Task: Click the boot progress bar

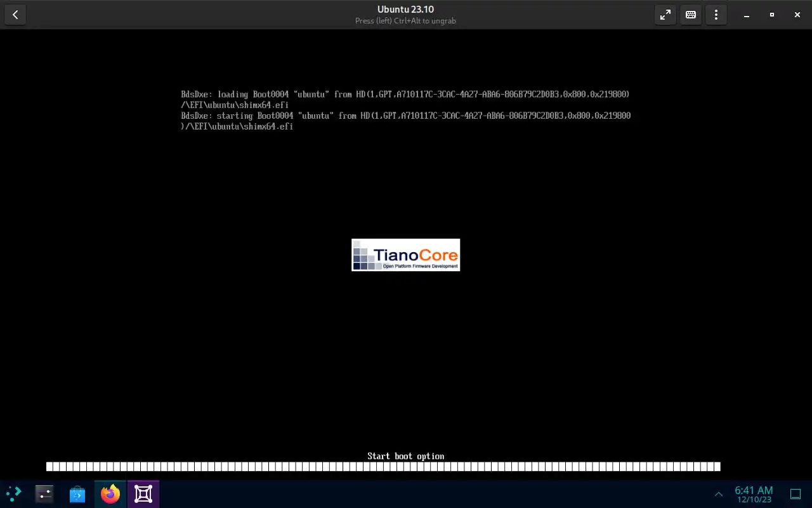Action: click(383, 467)
